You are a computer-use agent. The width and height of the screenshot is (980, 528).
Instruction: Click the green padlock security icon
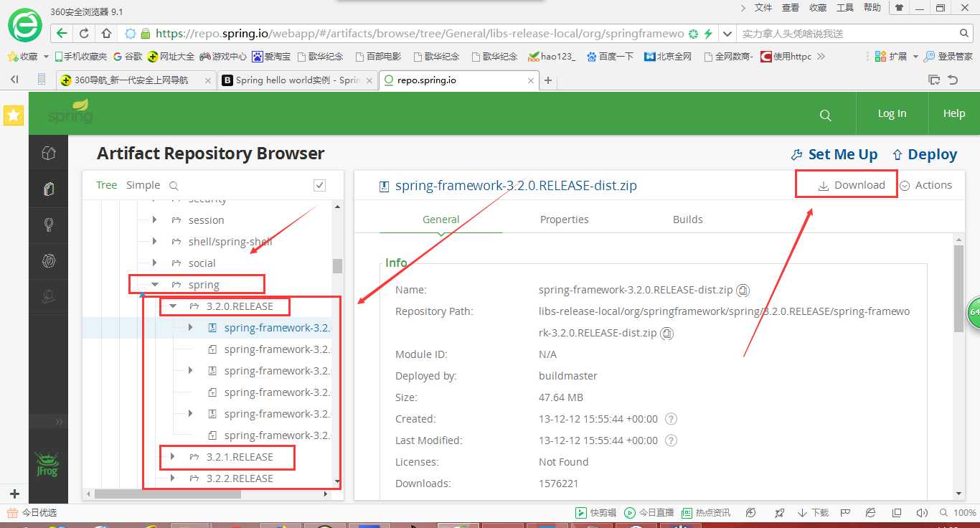[x=146, y=33]
